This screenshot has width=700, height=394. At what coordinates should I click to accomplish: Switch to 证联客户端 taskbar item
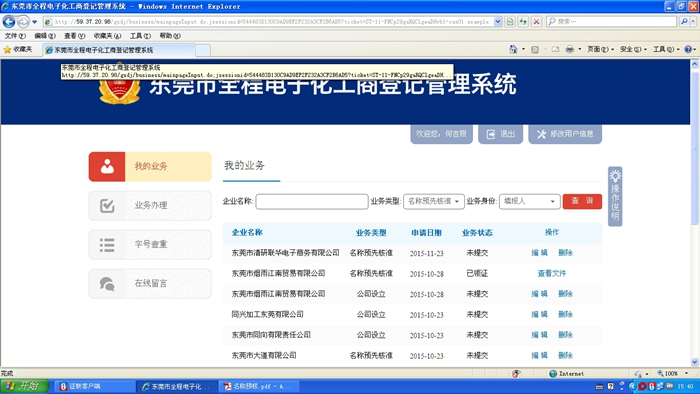tap(95, 386)
